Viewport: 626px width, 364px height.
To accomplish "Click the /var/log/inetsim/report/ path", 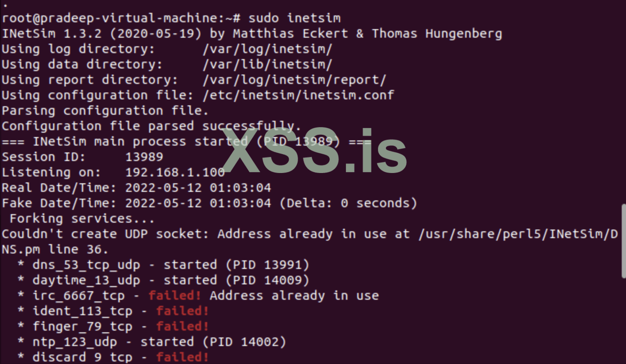I will 294,80.
